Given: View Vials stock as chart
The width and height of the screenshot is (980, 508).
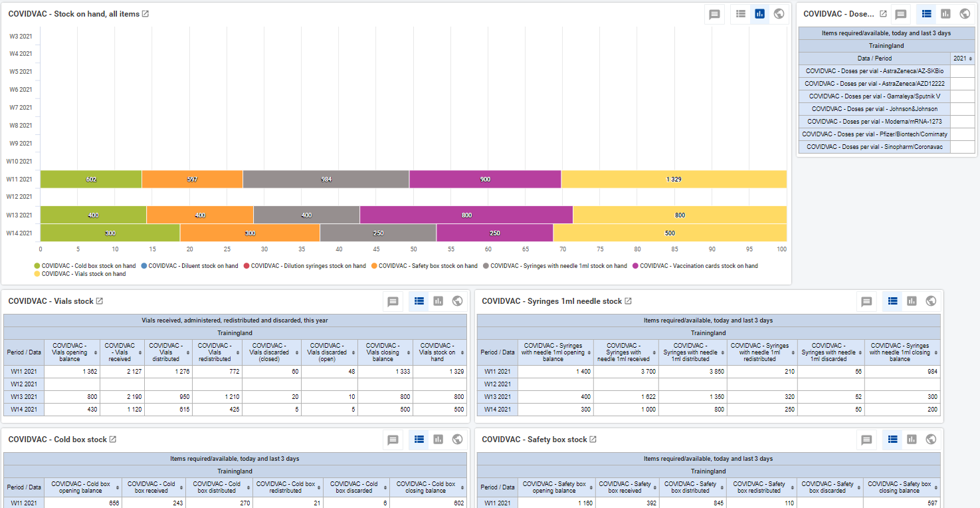Looking at the screenshot, I should pyautogui.click(x=438, y=301).
